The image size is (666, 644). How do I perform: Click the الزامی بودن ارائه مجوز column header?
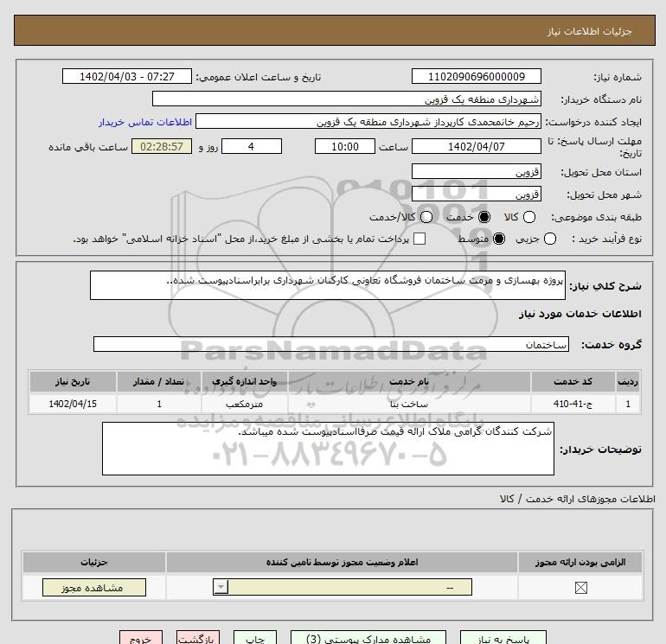pos(580,562)
